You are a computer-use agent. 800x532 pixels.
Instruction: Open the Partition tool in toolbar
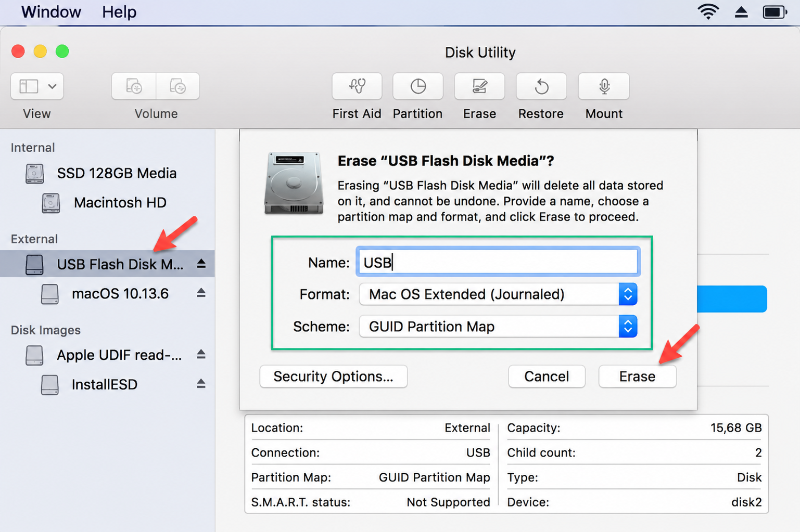418,86
